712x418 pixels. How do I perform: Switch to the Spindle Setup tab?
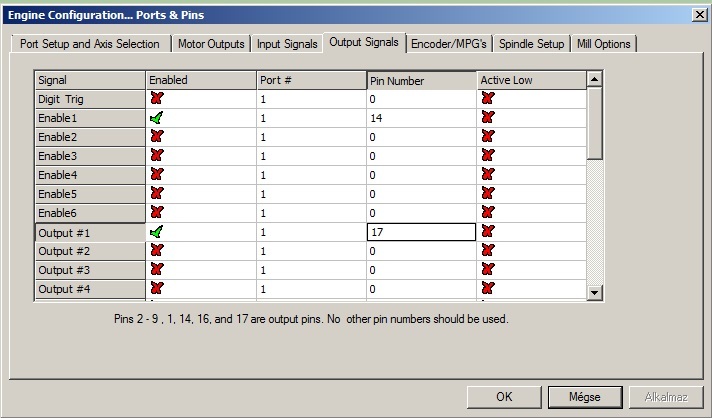532,44
